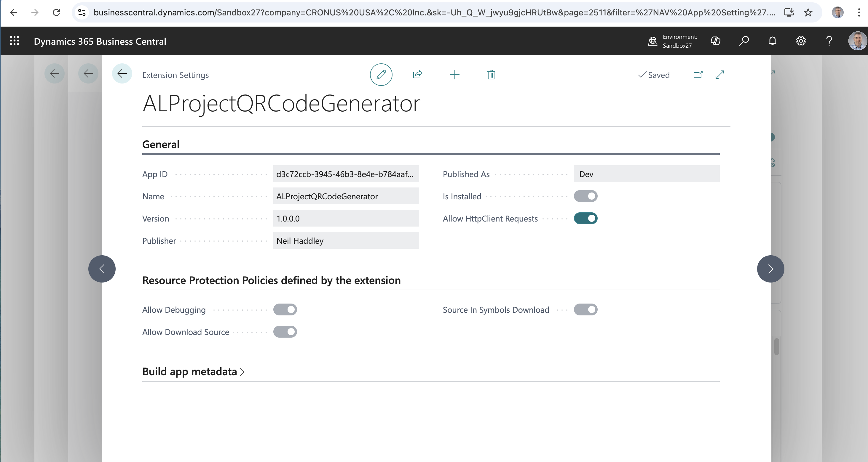
Task: Click the browser forward arrow
Action: (35, 12)
